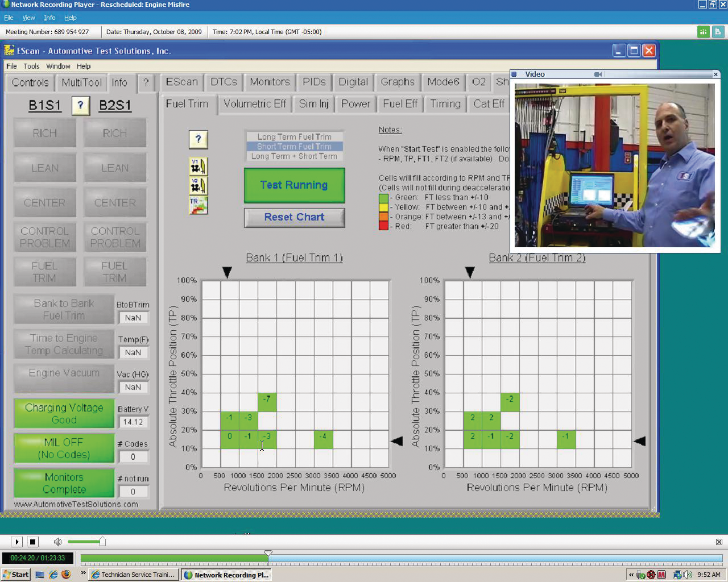Click the TR chart icon
Screen dimensions: 728x582
198,205
